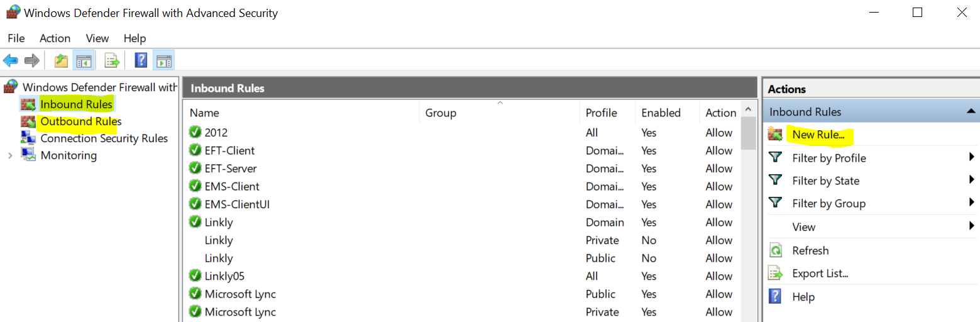The image size is (980, 322).
Task: Sort by the Group column header
Action: [x=500, y=113]
